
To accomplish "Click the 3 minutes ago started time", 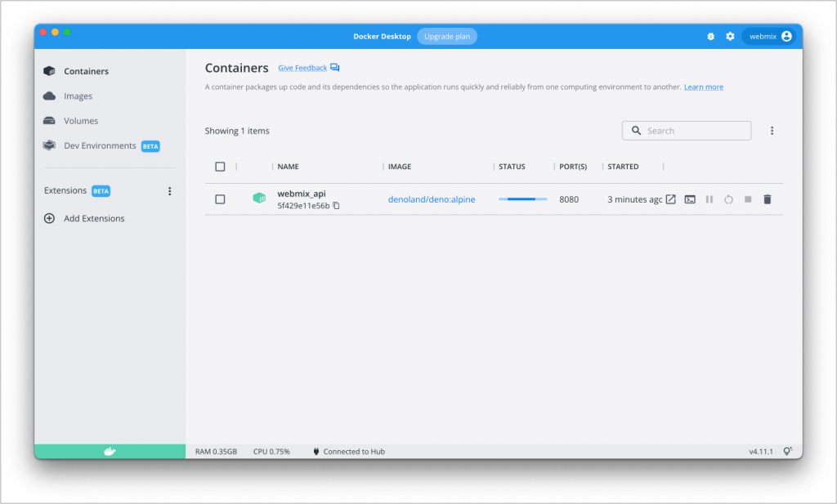I will coord(634,199).
